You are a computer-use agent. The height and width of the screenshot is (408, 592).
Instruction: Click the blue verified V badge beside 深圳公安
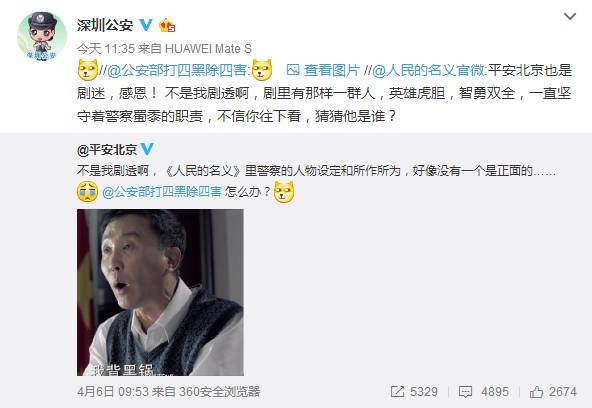coord(146,25)
